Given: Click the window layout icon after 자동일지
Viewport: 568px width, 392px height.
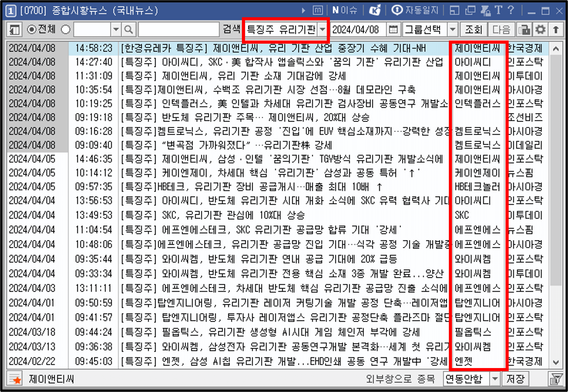Looking at the screenshot, I should tap(454, 11).
